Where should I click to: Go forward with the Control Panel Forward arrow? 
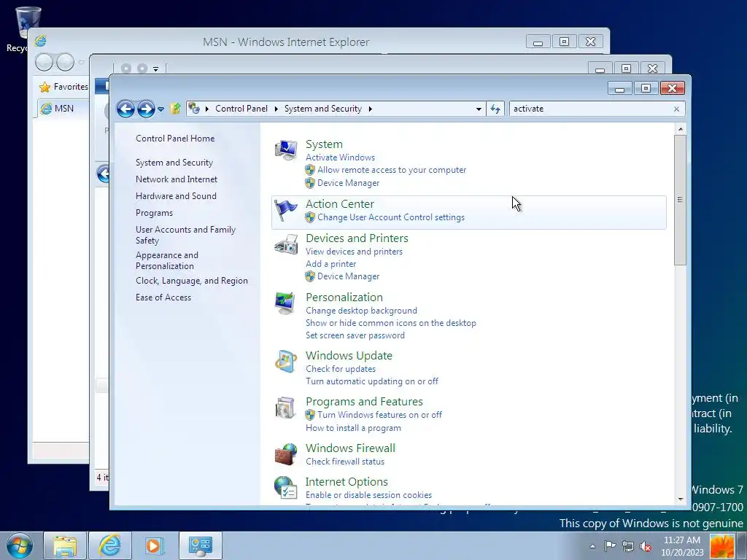[146, 109]
